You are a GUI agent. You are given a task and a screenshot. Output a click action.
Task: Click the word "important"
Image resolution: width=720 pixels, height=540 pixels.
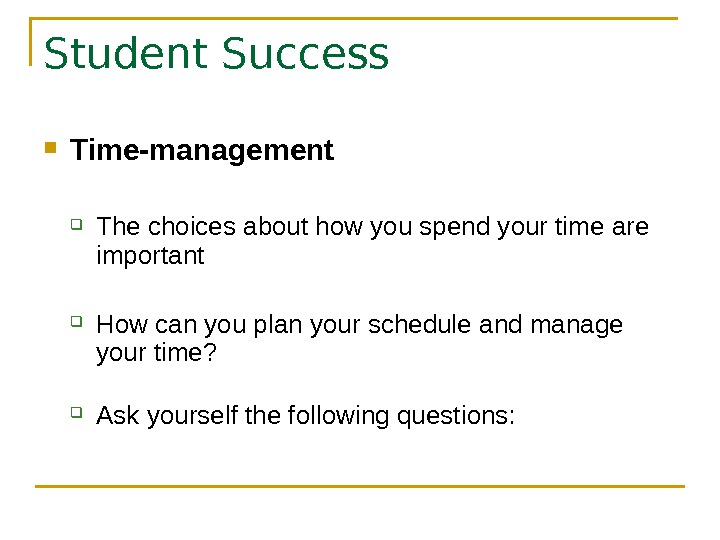(150, 257)
